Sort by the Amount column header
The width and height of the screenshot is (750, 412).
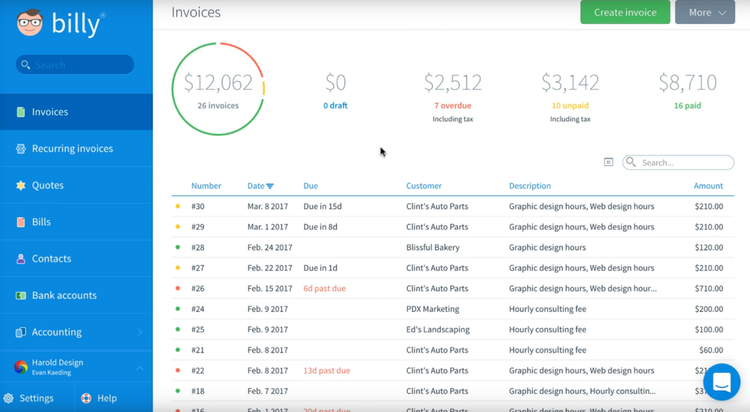coord(708,186)
